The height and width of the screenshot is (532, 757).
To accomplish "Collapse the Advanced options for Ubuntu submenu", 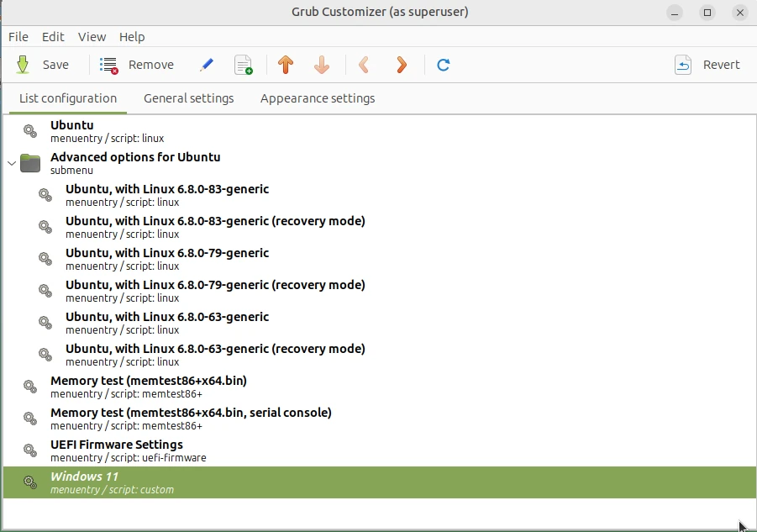I will 11,163.
